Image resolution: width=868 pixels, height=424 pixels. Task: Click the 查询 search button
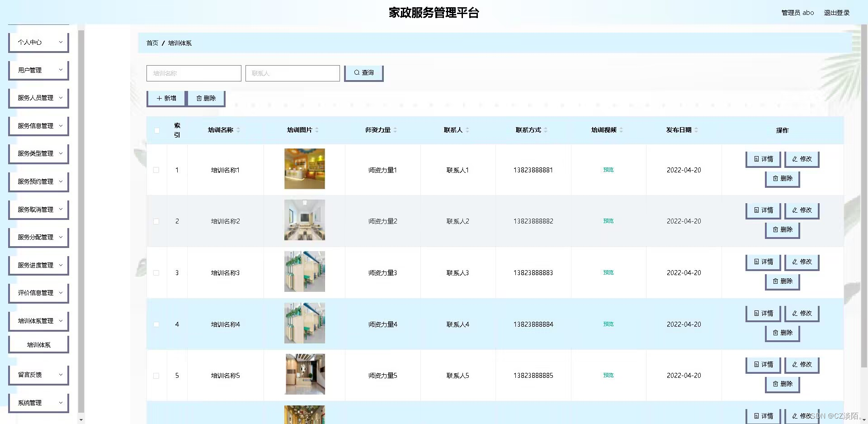364,73
